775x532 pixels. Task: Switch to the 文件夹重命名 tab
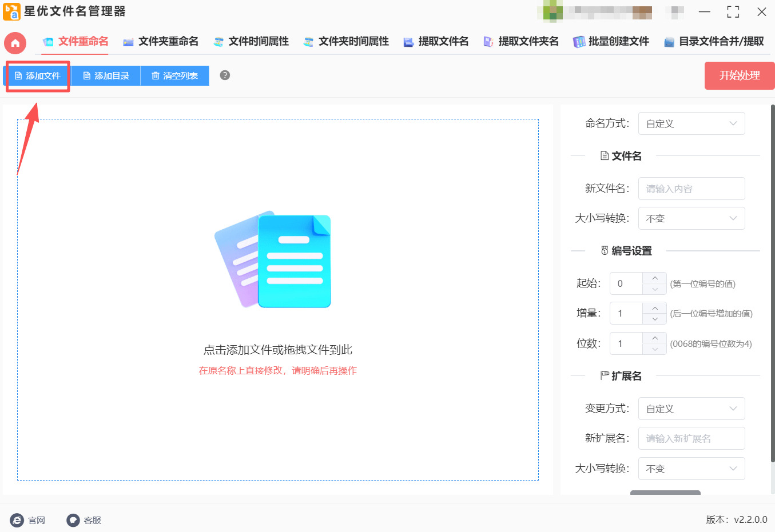pyautogui.click(x=161, y=41)
